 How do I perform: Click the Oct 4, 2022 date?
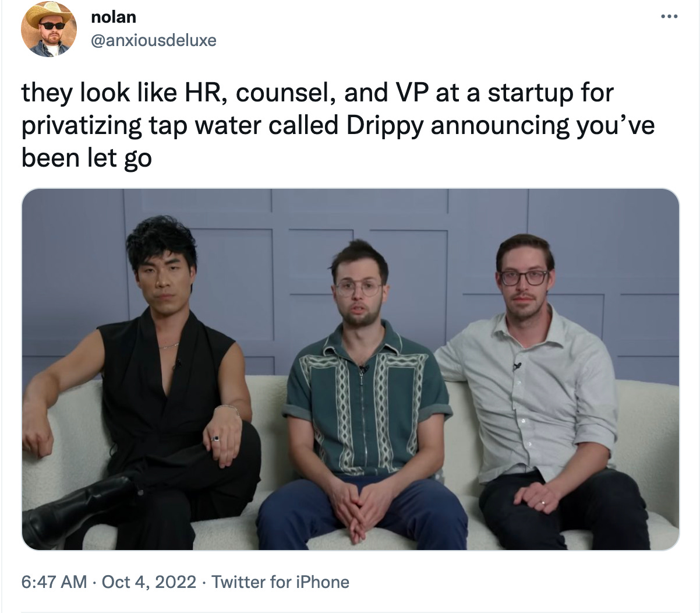pos(149,582)
